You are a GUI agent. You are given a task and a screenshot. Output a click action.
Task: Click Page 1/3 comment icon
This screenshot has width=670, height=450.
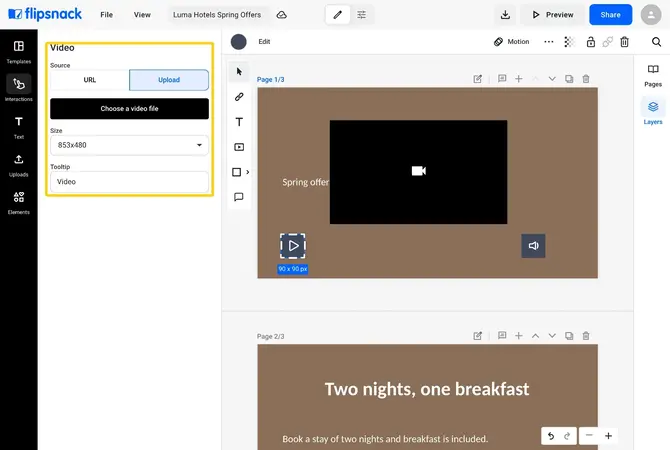pos(502,79)
